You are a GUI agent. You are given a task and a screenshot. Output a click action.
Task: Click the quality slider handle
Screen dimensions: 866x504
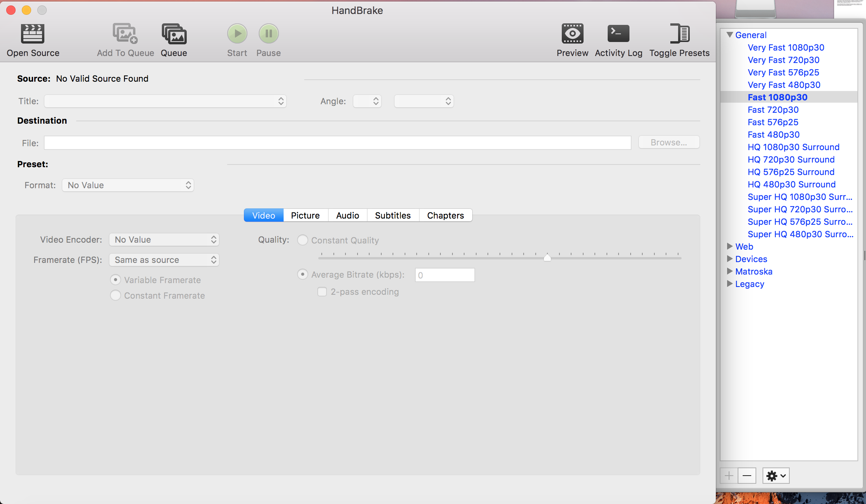pyautogui.click(x=547, y=257)
